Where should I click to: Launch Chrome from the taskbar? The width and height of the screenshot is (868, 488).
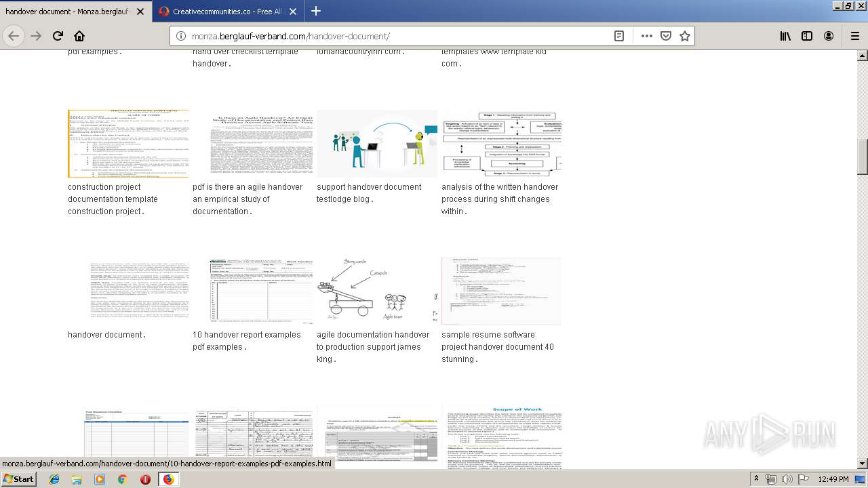coord(122,479)
